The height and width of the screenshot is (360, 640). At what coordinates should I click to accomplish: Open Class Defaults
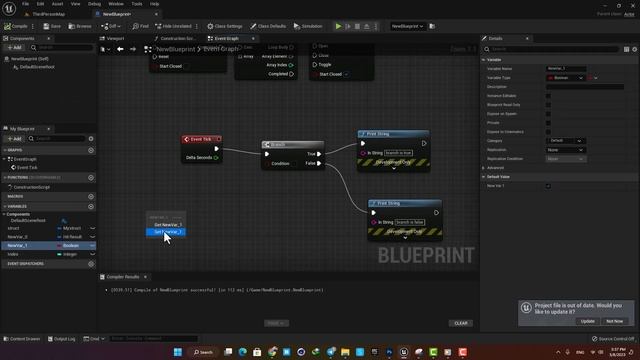point(268,26)
